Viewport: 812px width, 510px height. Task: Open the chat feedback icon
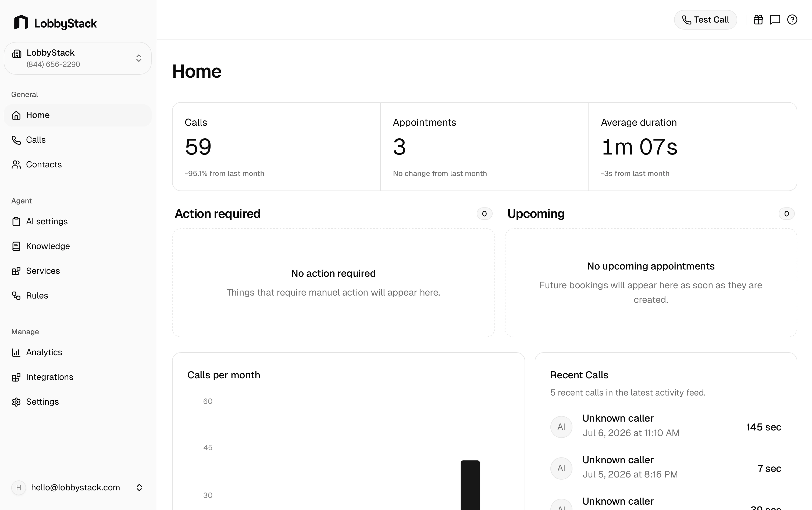coord(775,20)
